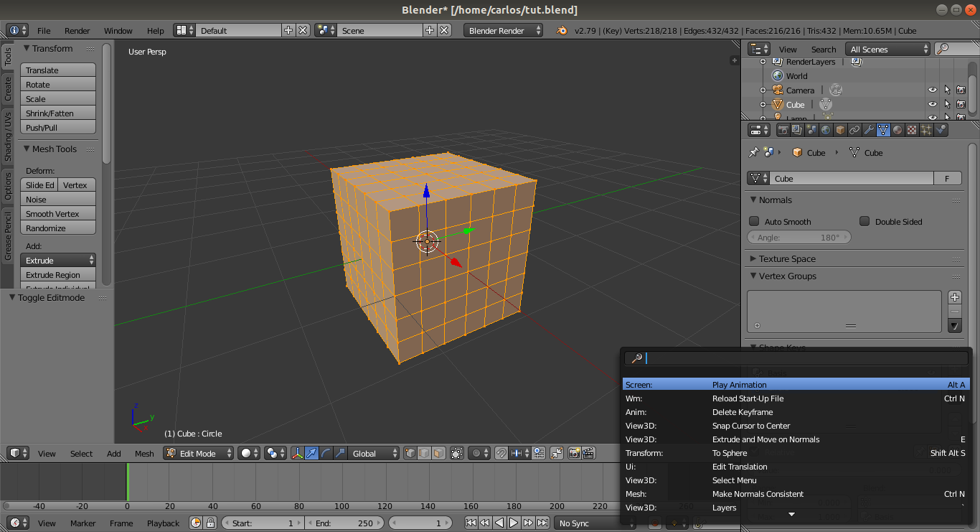
Task: Open the File menu
Action: point(44,30)
